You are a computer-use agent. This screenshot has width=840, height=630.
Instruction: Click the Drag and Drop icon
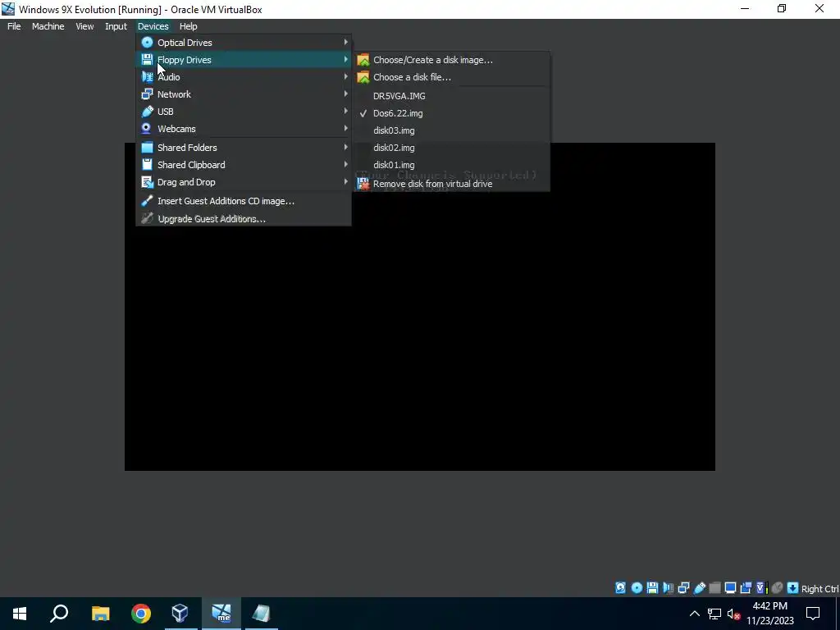[147, 182]
